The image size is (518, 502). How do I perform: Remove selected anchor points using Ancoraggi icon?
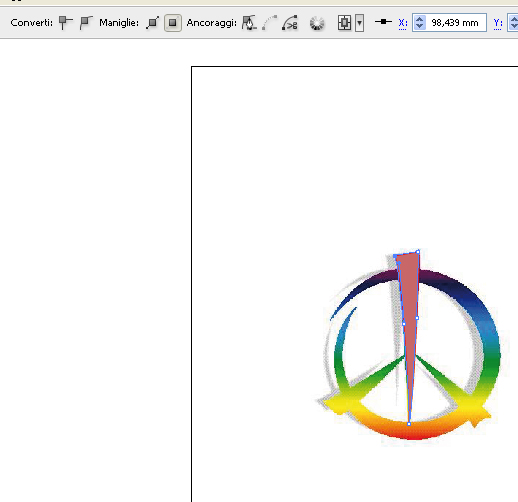tap(249, 23)
